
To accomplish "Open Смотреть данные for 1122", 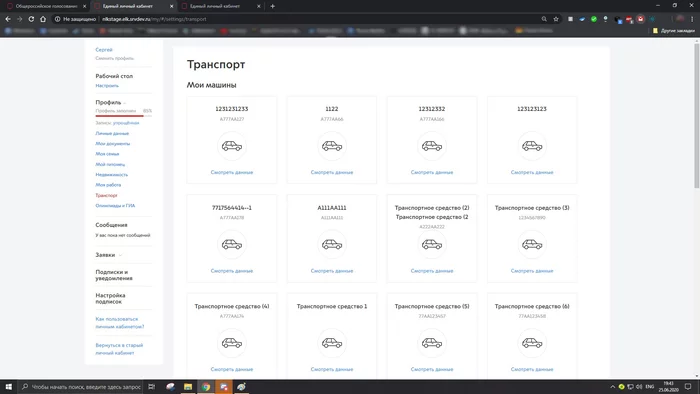I will 332,172.
